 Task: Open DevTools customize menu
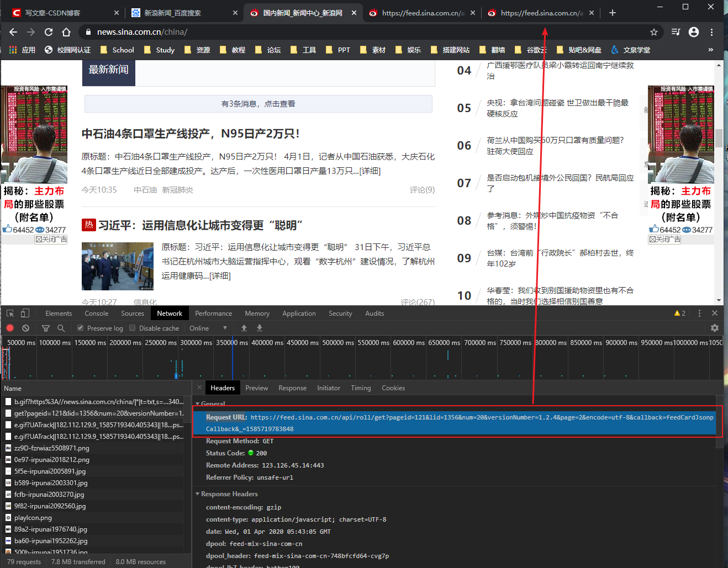[x=699, y=313]
